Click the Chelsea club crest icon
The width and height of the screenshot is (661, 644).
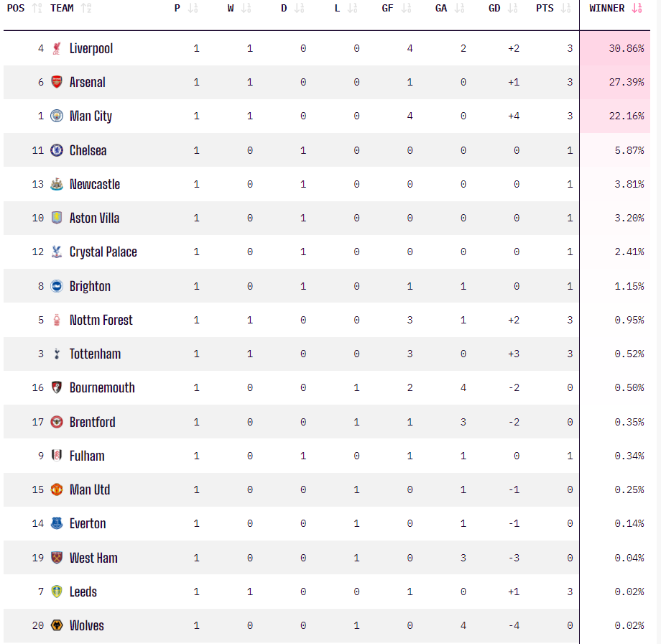[57, 150]
